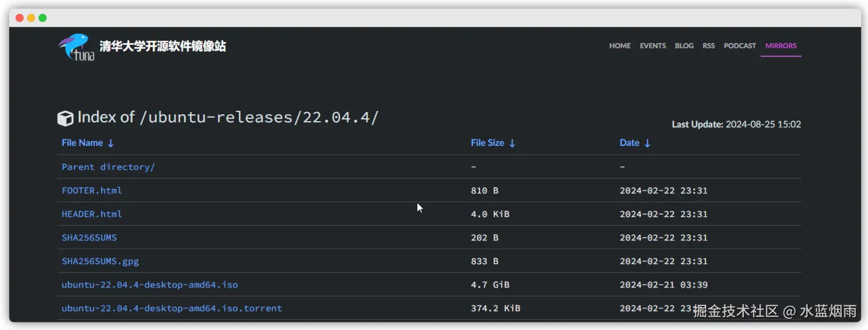Click the File Name column header
868x330 pixels.
[82, 143]
